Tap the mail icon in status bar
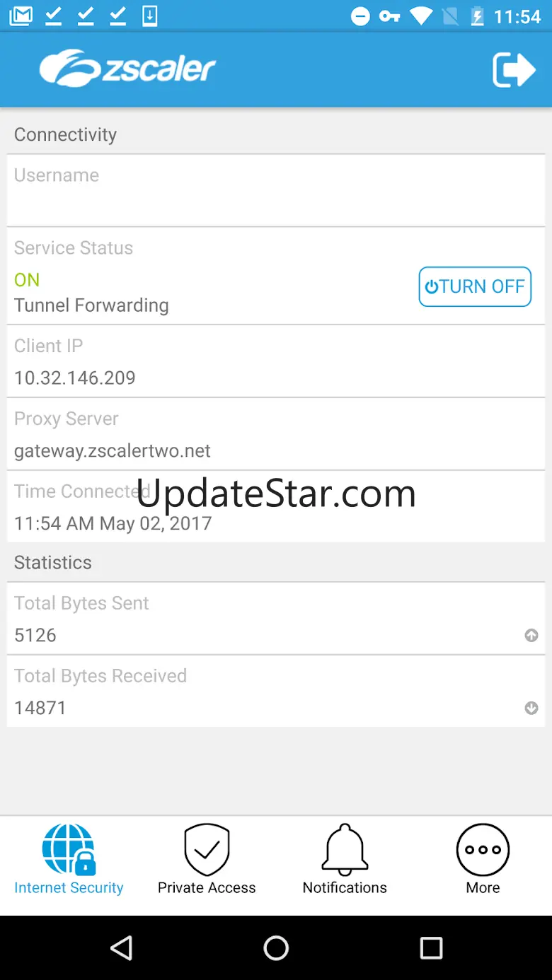 tap(21, 16)
